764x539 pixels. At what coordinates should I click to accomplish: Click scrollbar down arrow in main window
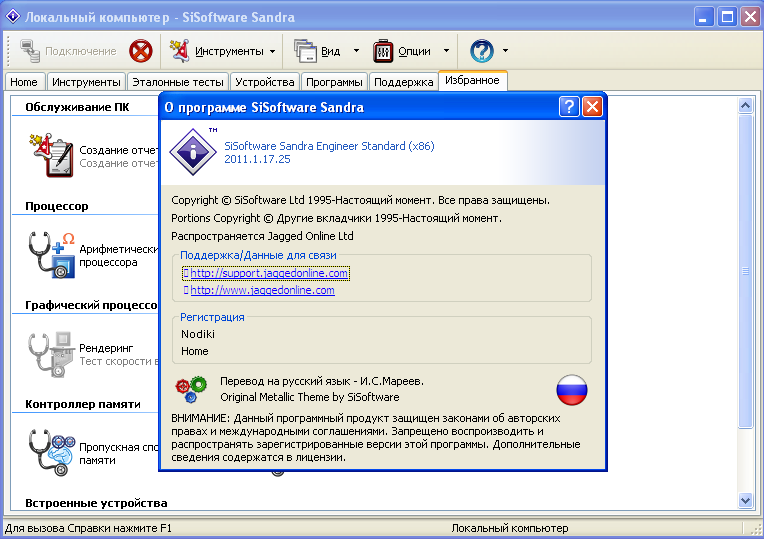tap(745, 500)
